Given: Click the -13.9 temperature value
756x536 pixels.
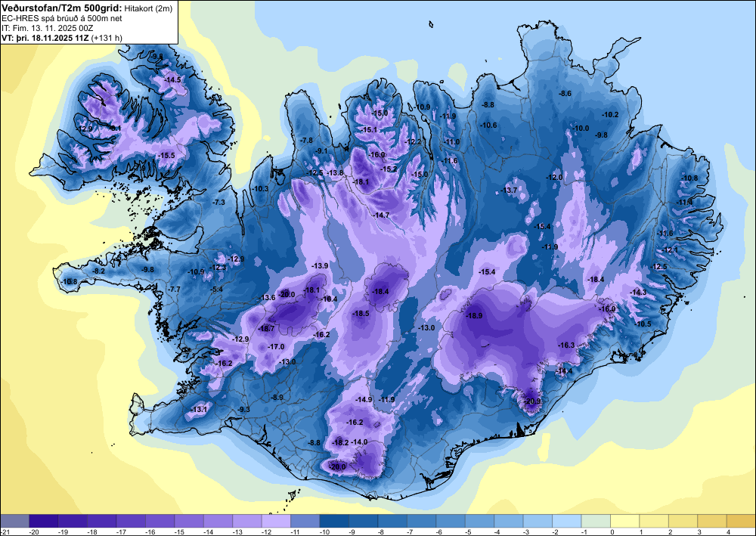Looking at the screenshot, I should 320,265.
